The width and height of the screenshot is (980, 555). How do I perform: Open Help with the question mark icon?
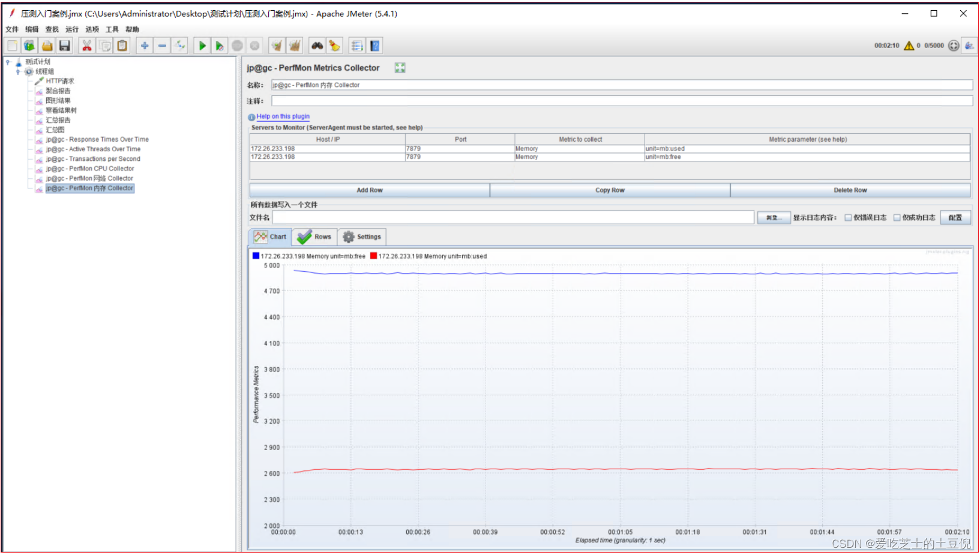(375, 46)
